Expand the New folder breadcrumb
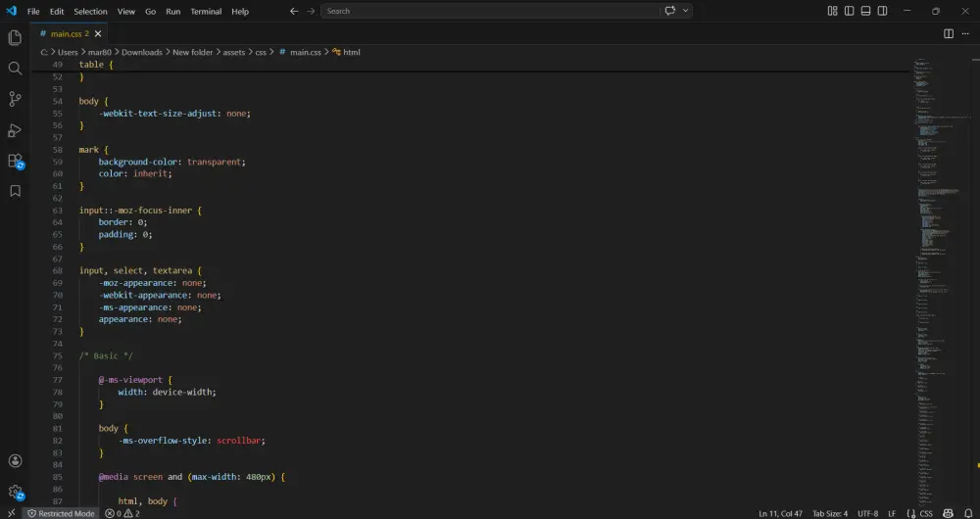Image resolution: width=980 pixels, height=519 pixels. (192, 53)
